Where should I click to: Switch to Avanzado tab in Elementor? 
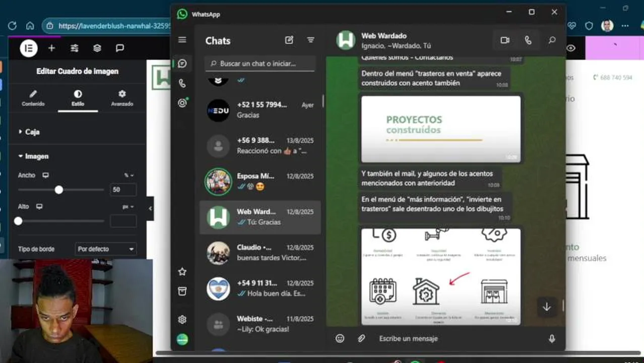[122, 98]
